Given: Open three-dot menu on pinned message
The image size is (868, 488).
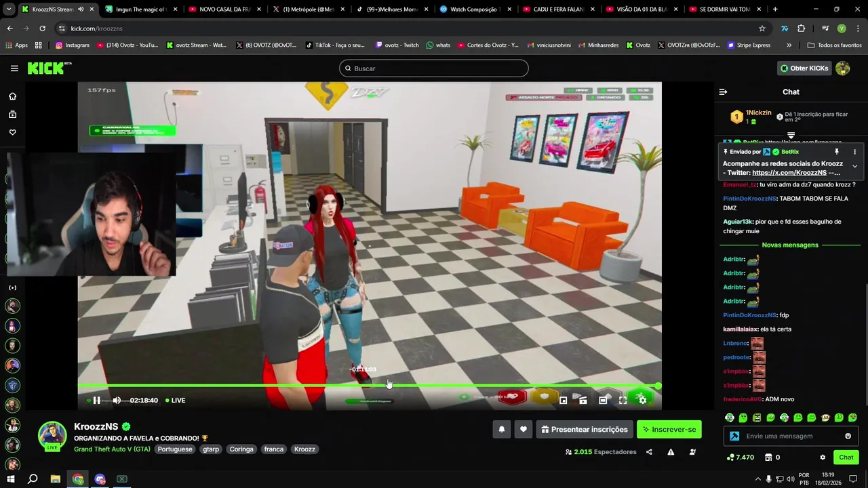Looking at the screenshot, I should 854,152.
